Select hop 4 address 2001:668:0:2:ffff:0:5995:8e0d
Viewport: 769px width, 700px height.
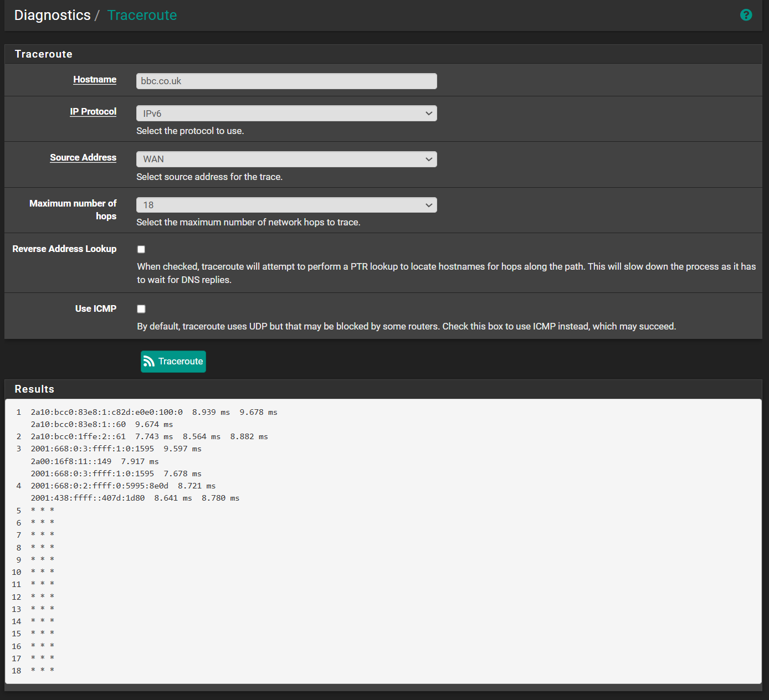click(99, 486)
